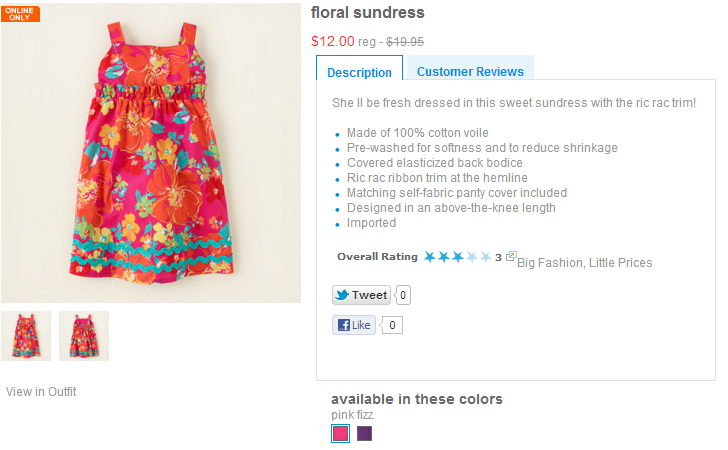Click the external link icon beside rating
The image size is (728, 450).
(x=511, y=257)
